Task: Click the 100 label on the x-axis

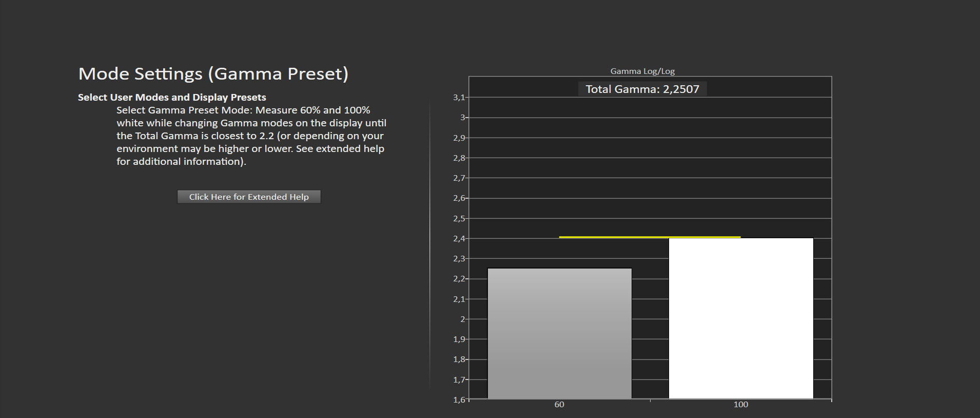Action: pos(740,405)
